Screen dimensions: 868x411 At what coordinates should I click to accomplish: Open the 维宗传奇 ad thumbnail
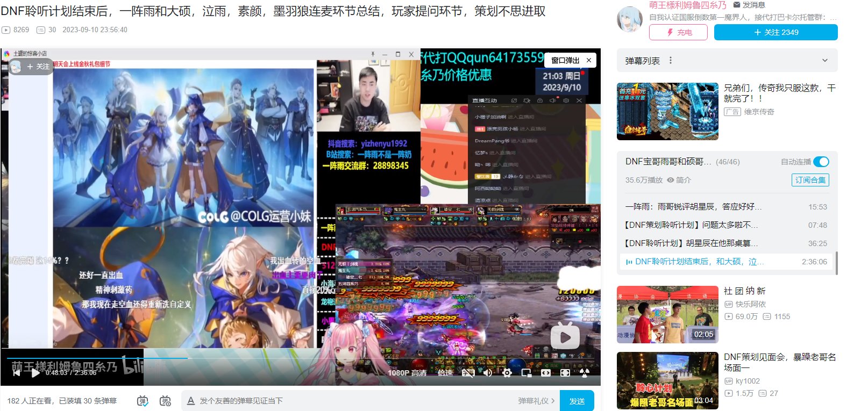[x=667, y=111]
